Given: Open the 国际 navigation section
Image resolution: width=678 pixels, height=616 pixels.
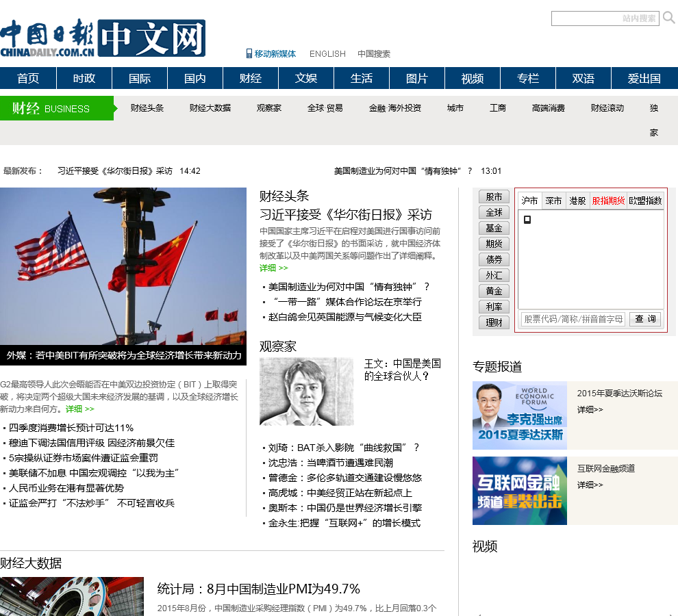Looking at the screenshot, I should coord(140,78).
